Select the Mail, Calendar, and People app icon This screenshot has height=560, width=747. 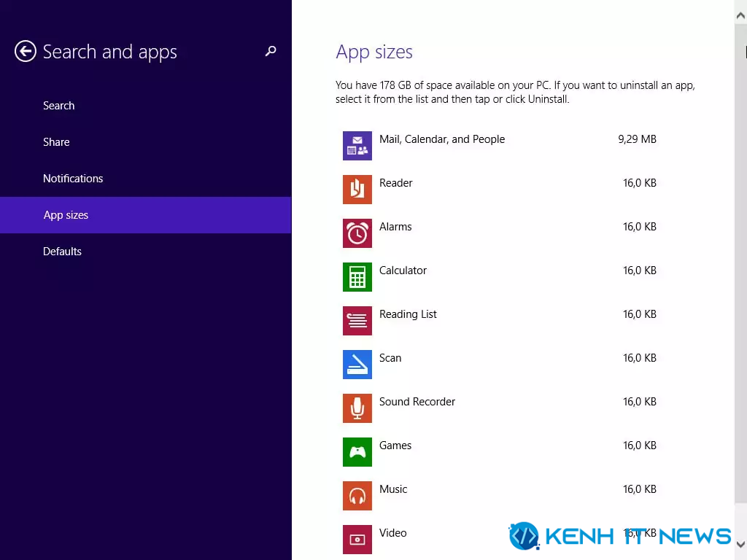click(357, 146)
